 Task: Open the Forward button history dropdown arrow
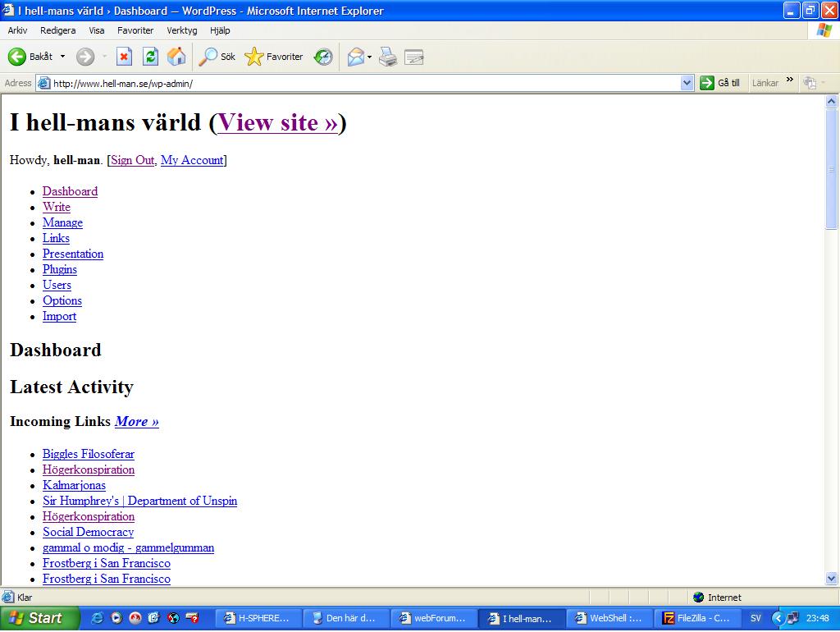click(x=104, y=57)
